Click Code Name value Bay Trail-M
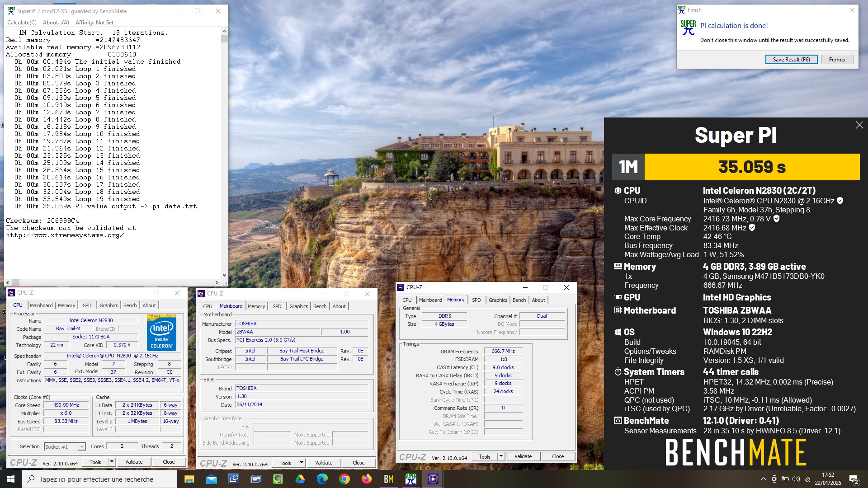Viewport: 868px width, 488px height. 68,329
